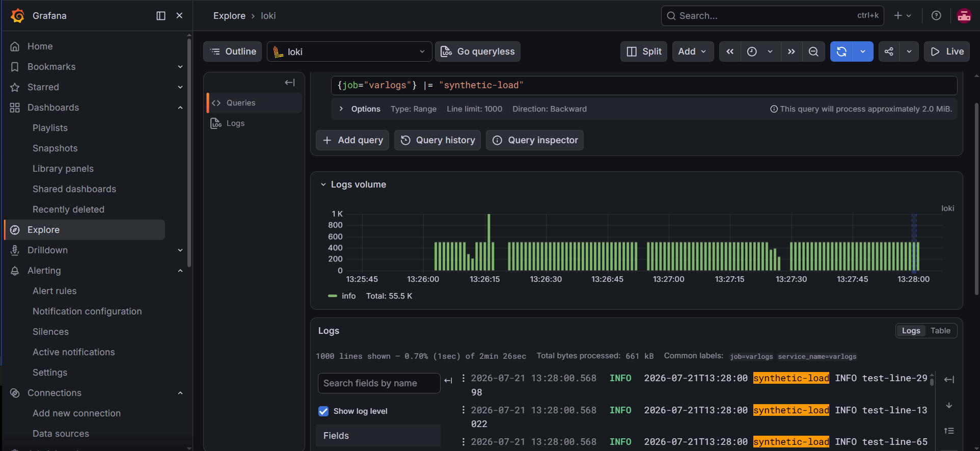Screen dimensions: 980x451
Task: Click the Add query button
Action: click(x=352, y=140)
